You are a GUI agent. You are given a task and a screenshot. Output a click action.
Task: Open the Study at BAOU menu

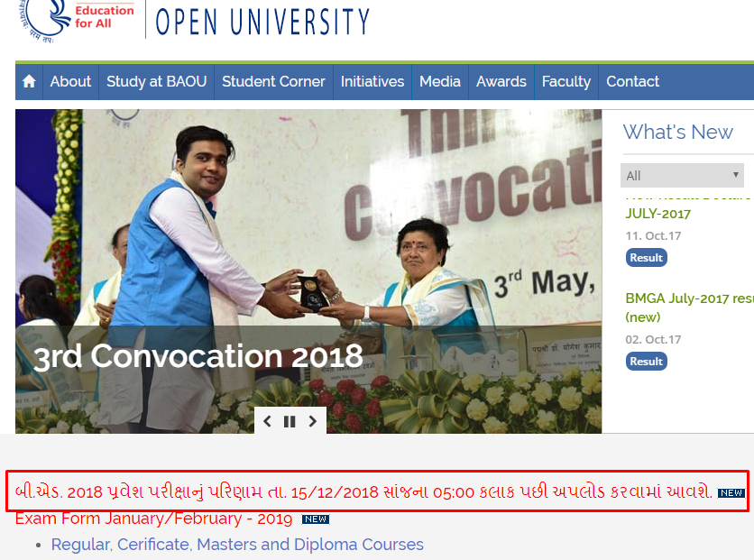156,82
